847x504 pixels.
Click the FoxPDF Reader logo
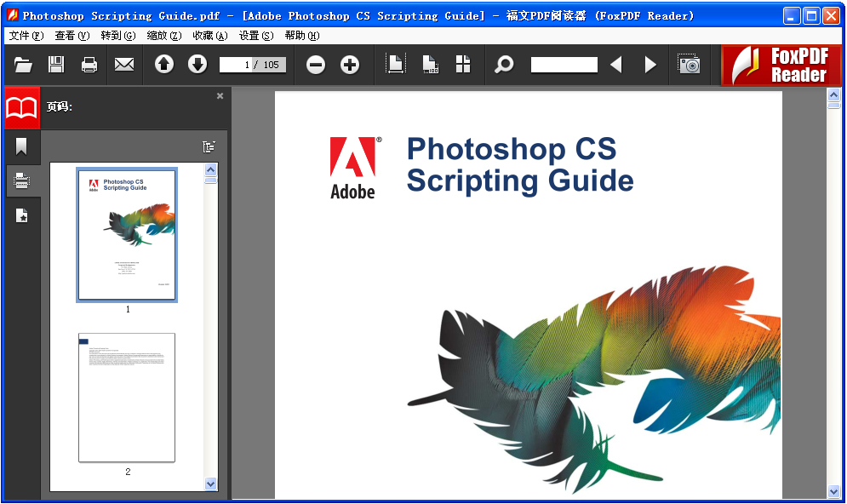click(x=781, y=66)
